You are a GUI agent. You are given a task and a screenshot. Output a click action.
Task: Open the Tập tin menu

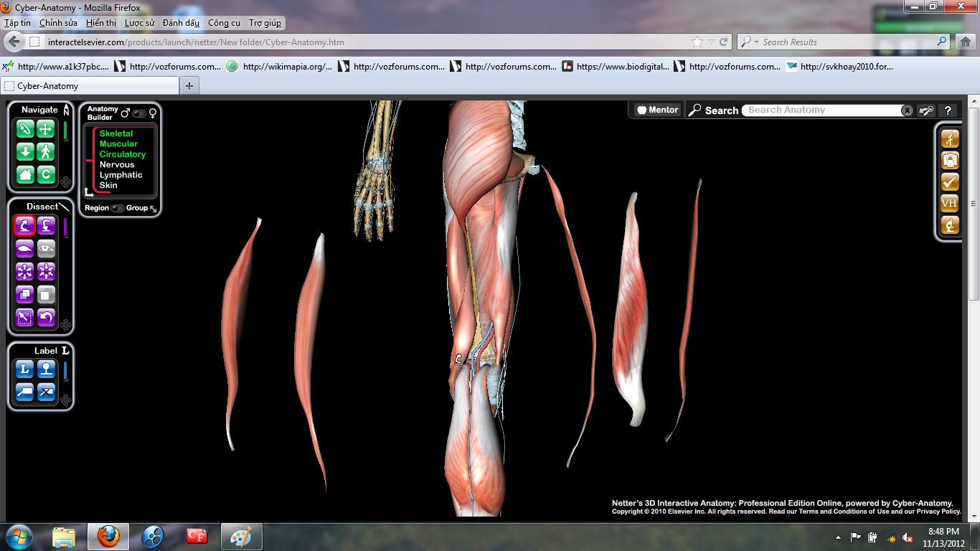point(17,23)
